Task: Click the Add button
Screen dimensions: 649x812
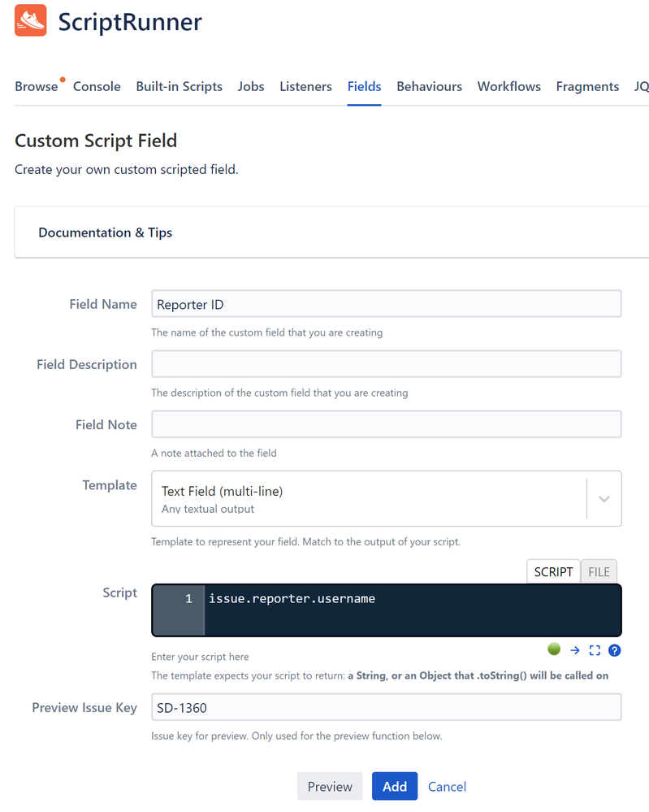Action: tap(395, 786)
